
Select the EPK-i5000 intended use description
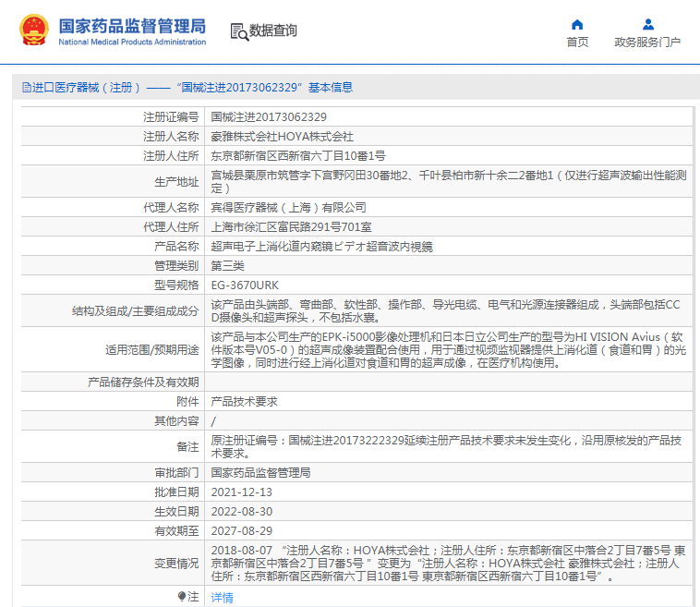point(448,350)
